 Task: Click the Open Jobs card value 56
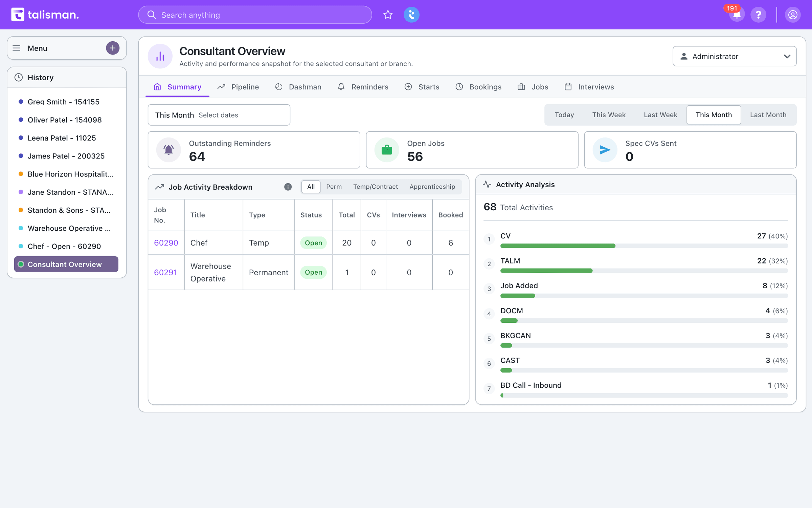click(415, 156)
